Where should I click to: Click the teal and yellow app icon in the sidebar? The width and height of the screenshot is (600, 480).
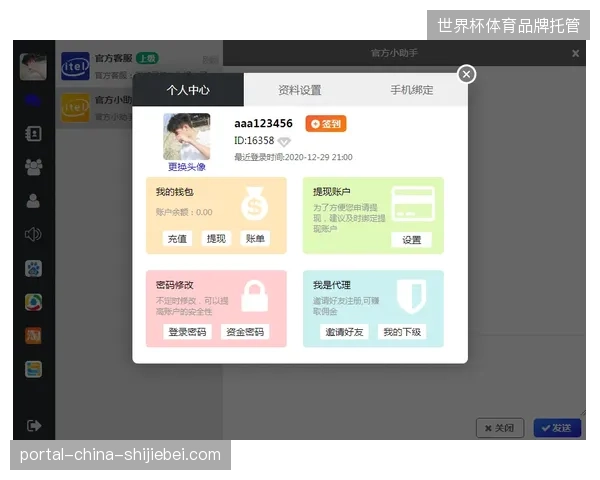coord(33,369)
